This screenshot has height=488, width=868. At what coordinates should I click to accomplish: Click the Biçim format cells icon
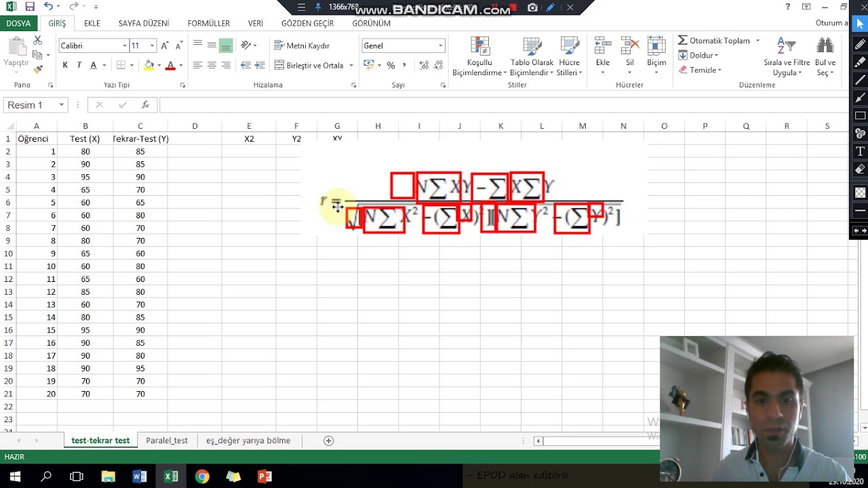[x=656, y=46]
